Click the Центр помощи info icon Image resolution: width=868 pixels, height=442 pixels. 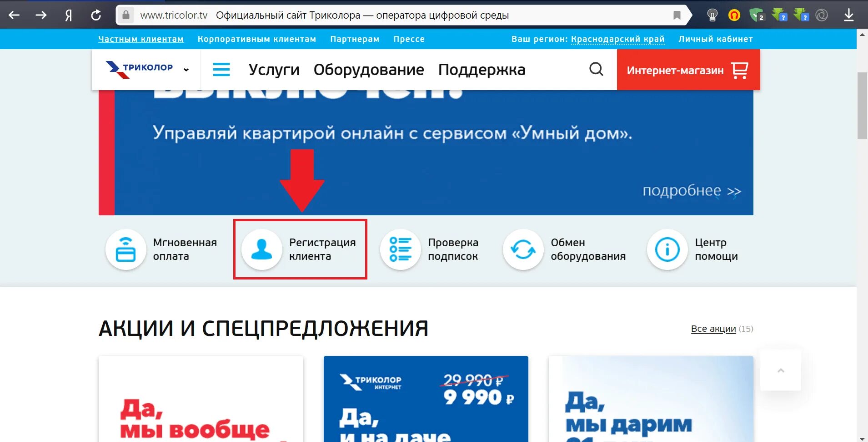click(x=667, y=249)
